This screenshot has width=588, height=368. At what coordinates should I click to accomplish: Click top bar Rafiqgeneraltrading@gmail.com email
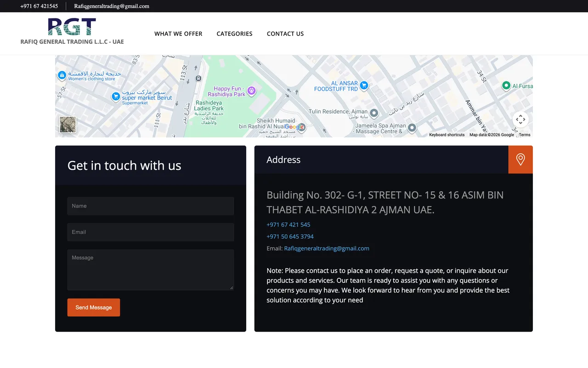[112, 6]
